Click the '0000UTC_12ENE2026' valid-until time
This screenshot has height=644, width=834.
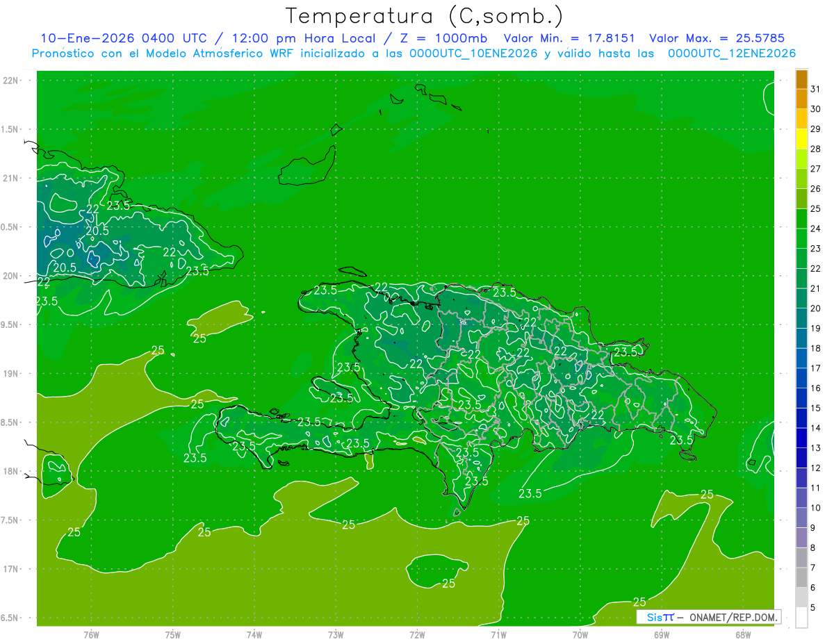tap(731, 53)
